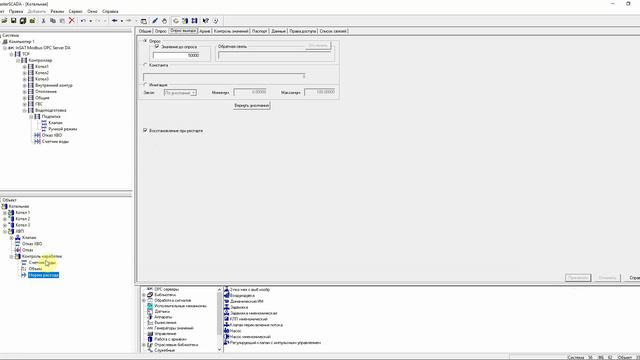This screenshot has height=360, width=640.
Task: Click the palette tree vertical scrollbar
Action: [x=220, y=312]
